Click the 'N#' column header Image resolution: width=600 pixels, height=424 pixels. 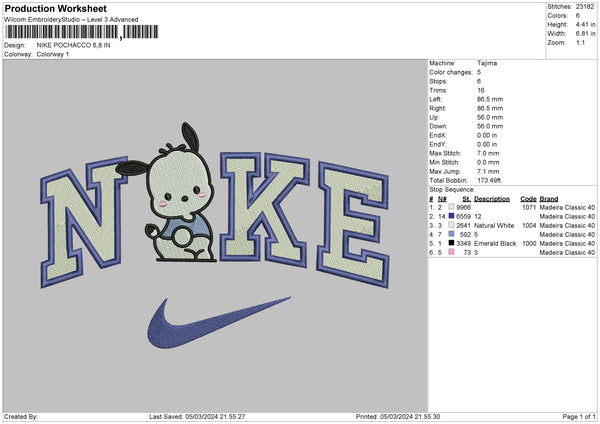tap(442, 199)
